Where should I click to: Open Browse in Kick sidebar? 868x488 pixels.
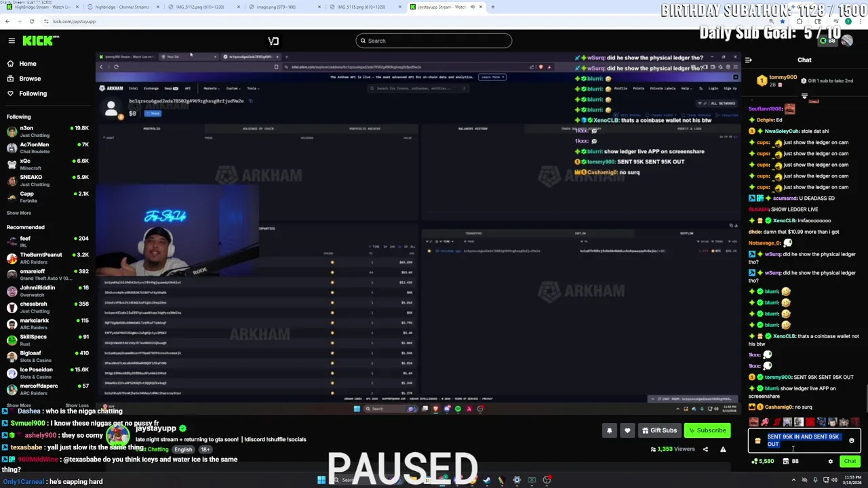[30, 79]
